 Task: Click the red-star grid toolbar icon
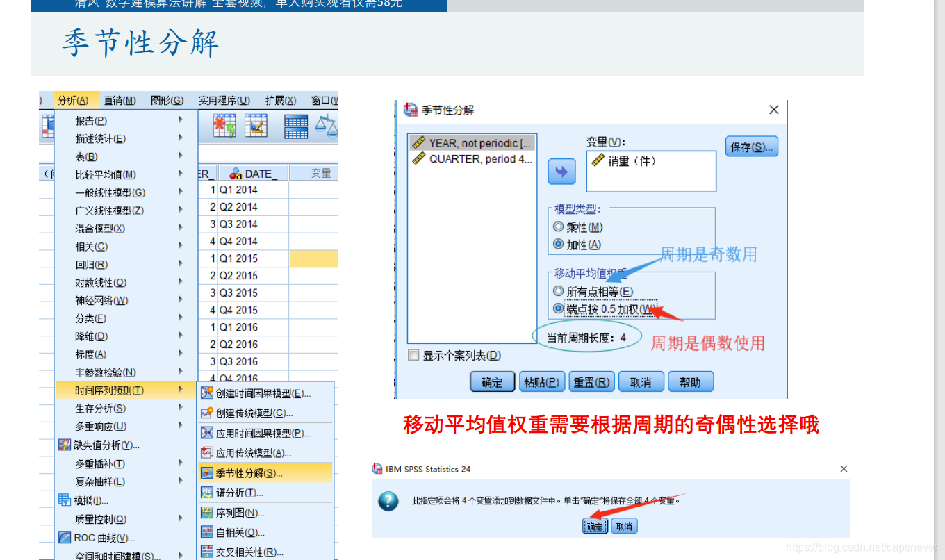[224, 126]
